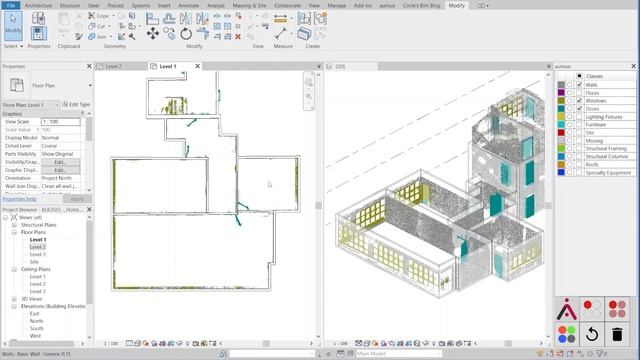Click the View Scale input field
This screenshot has height=360, width=640.
60,122
